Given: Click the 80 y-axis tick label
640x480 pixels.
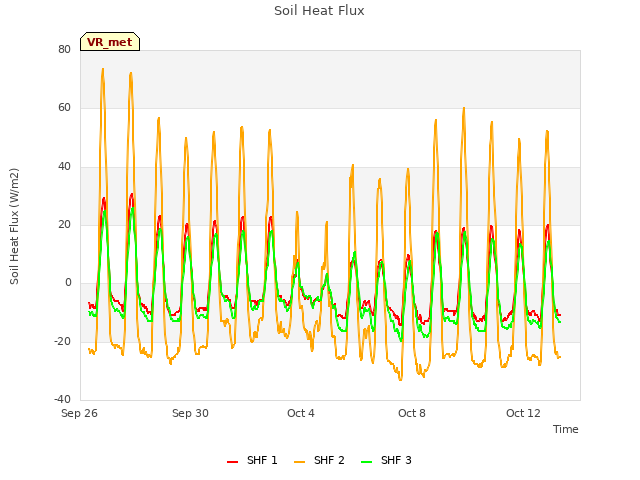Looking at the screenshot, I should pyautogui.click(x=64, y=49).
